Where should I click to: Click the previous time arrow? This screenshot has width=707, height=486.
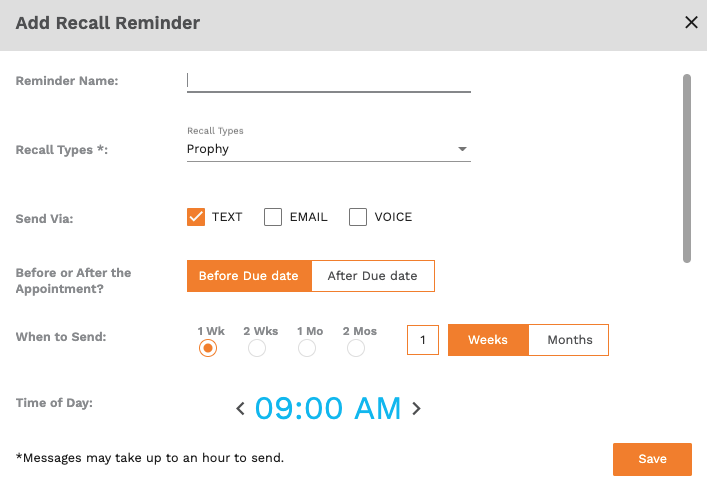click(x=240, y=408)
